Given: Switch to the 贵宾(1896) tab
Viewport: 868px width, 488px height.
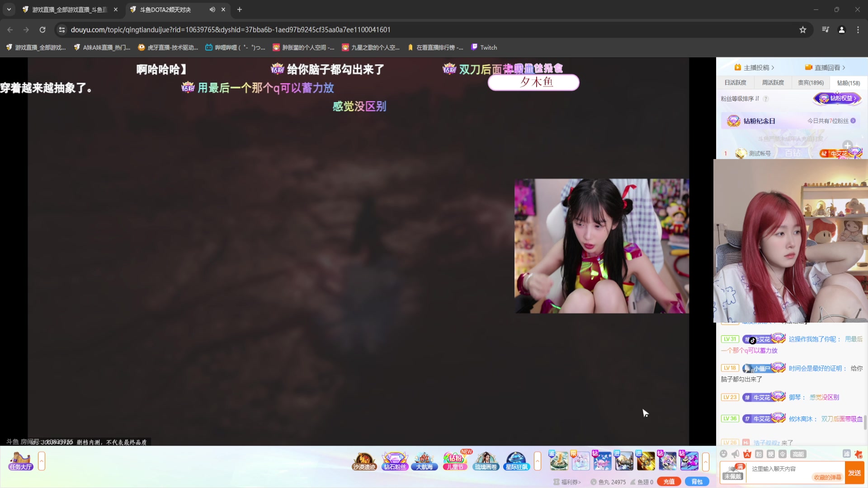Looking at the screenshot, I should point(810,83).
